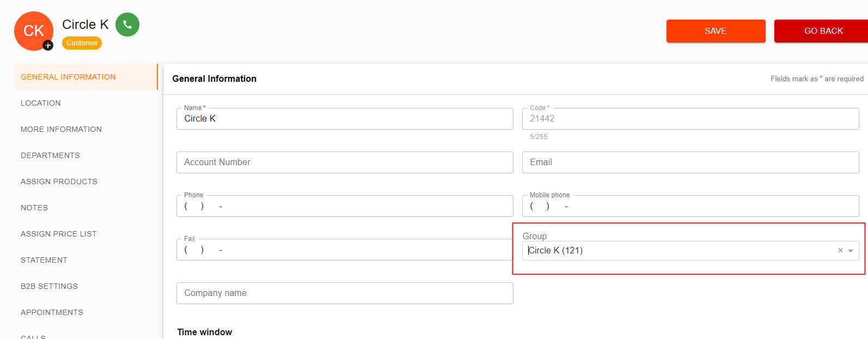Click the green phone call icon

pyautogui.click(x=127, y=25)
